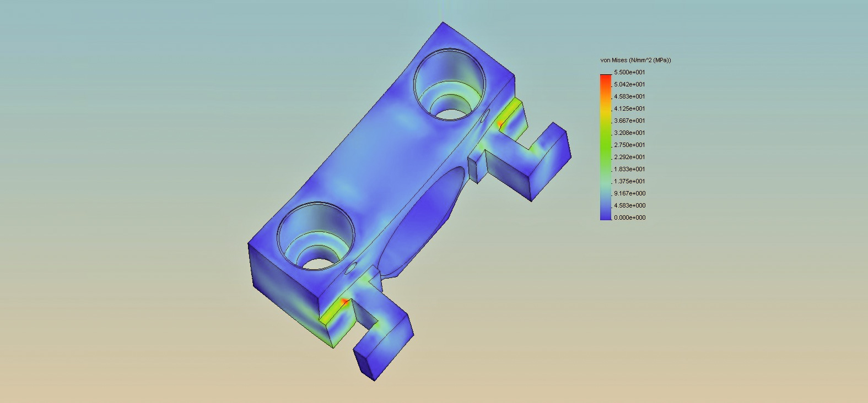Select the lower counterbored hole on model

(x=316, y=237)
